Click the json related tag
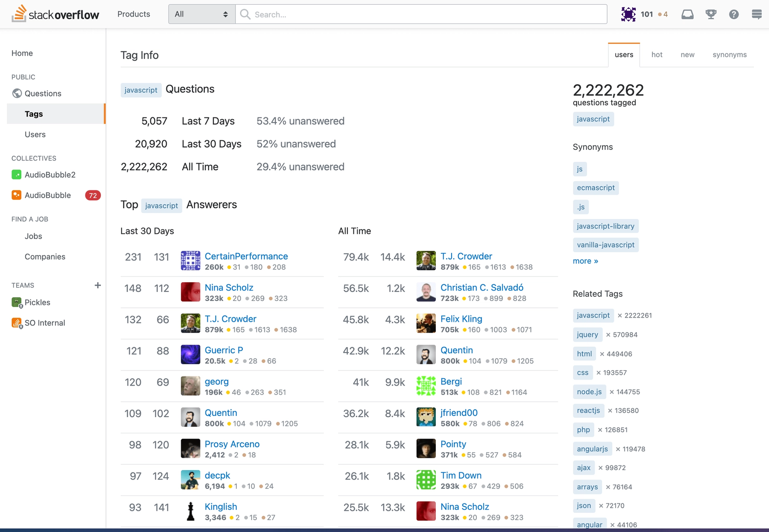Image resolution: width=769 pixels, height=532 pixels. point(584,506)
